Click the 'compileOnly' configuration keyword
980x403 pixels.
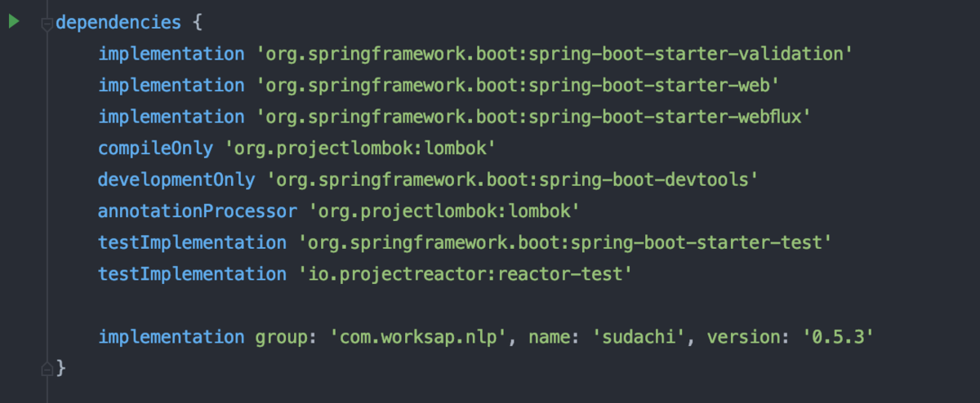(156, 148)
